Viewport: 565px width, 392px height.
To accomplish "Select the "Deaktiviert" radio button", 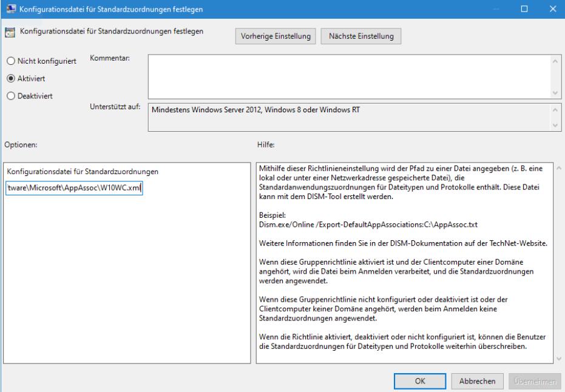I will [x=11, y=96].
